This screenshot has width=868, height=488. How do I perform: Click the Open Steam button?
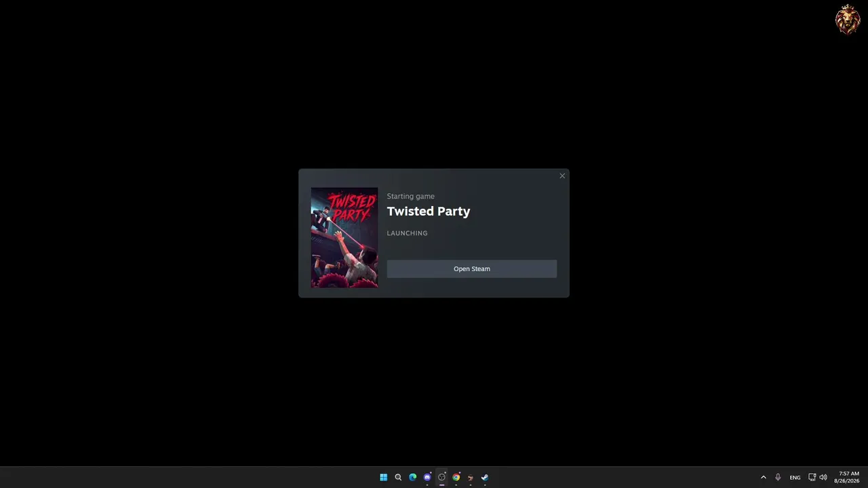click(x=471, y=269)
